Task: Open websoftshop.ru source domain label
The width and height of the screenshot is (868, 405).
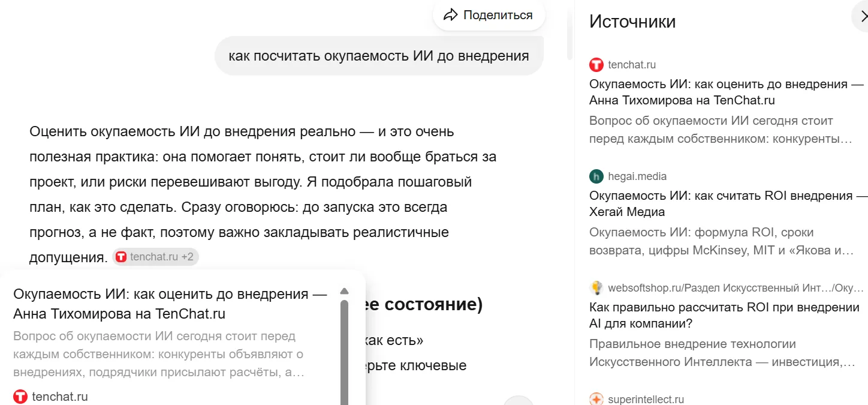Action: [736, 288]
